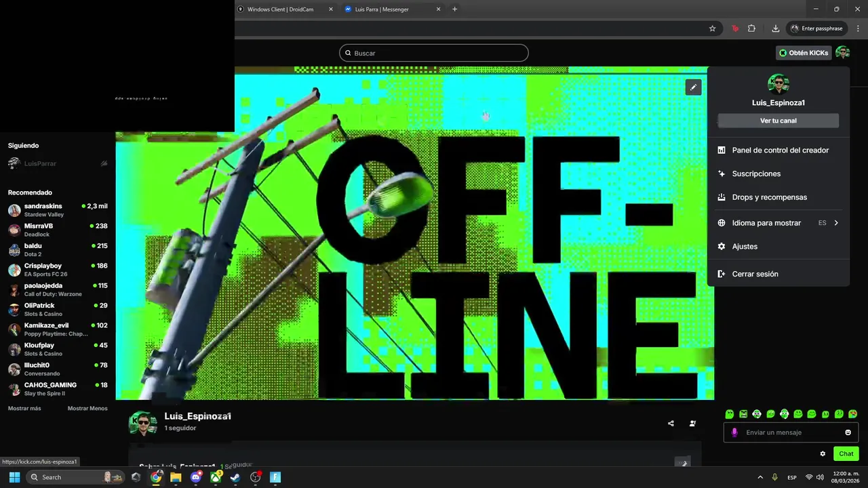The width and height of the screenshot is (868, 488).
Task: Click the Obtén KICKs button
Action: tap(804, 53)
